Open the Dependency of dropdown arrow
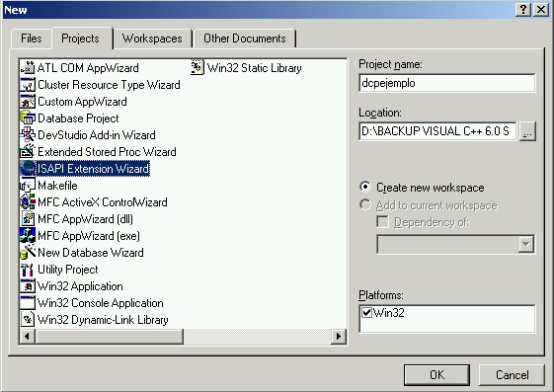Image resolution: width=554 pixels, height=392 pixels. [x=525, y=244]
